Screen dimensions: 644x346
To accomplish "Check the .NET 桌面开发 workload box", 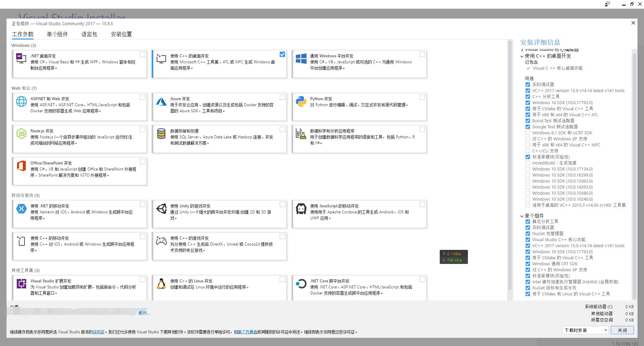I will coord(143,54).
